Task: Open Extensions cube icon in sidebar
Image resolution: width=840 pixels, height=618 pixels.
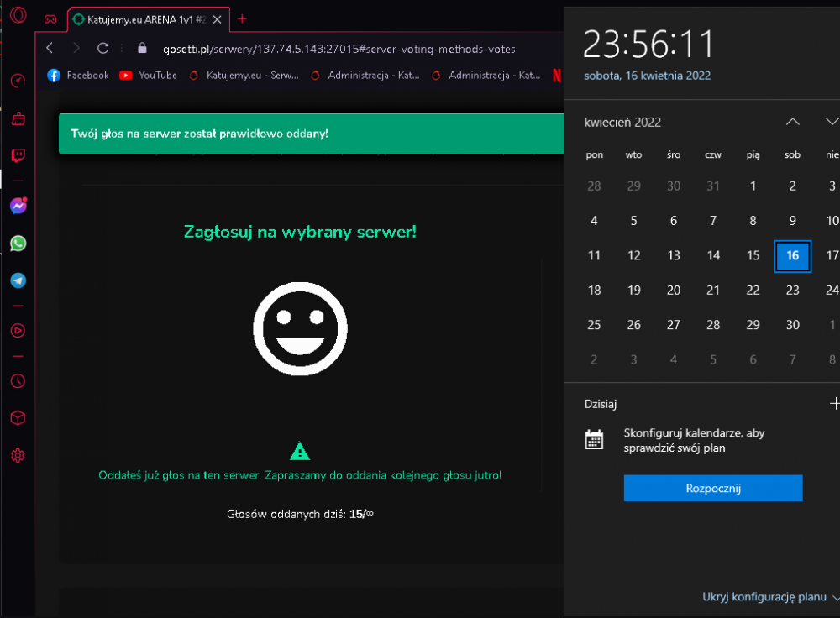Action: point(18,417)
